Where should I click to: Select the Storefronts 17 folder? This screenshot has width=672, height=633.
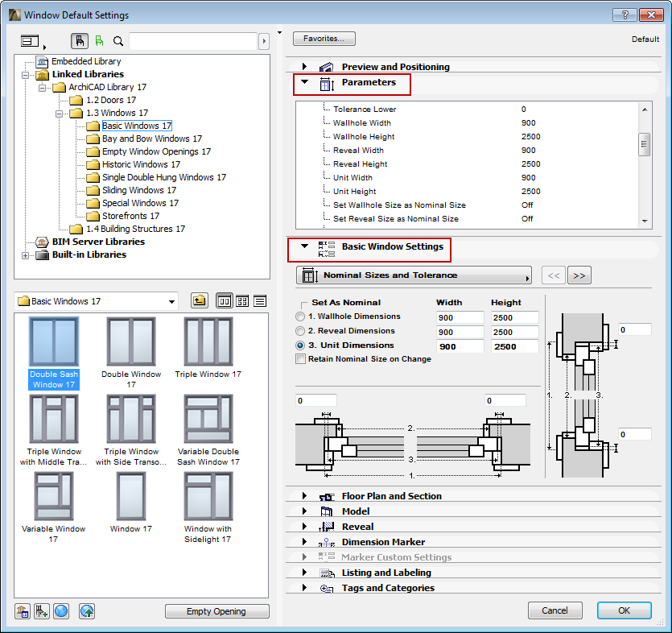(x=130, y=216)
